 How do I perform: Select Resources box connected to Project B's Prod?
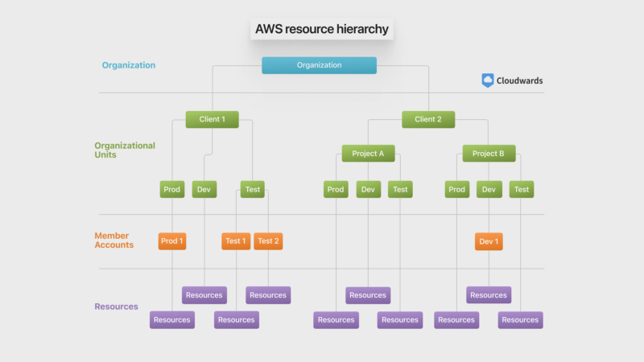456,320
